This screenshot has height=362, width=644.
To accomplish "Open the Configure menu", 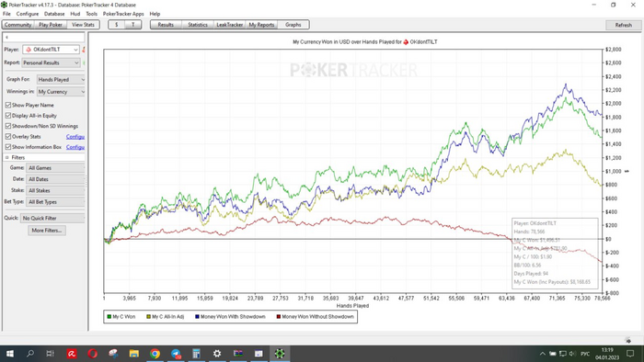I will 28,14.
